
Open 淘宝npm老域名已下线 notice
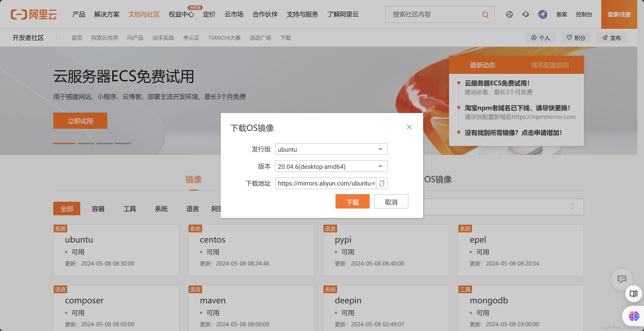pos(517,108)
